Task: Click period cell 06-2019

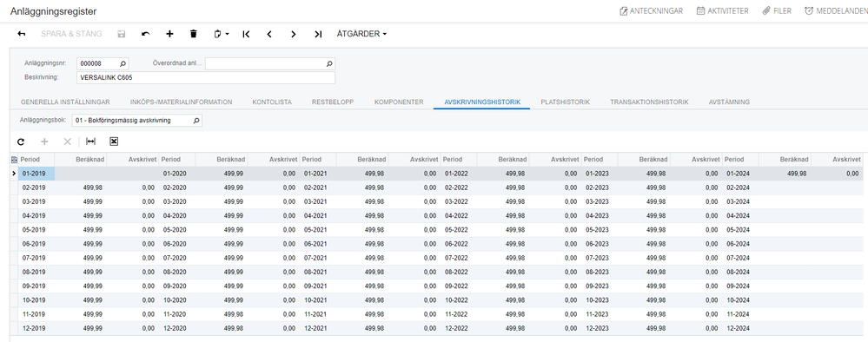Action: point(36,244)
